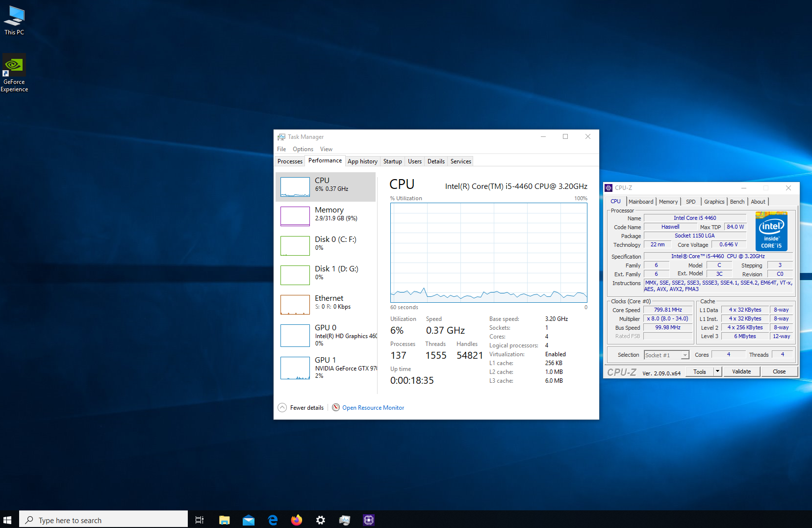Click the Virtualization Enabled value
This screenshot has height=528, width=812.
(556, 354)
